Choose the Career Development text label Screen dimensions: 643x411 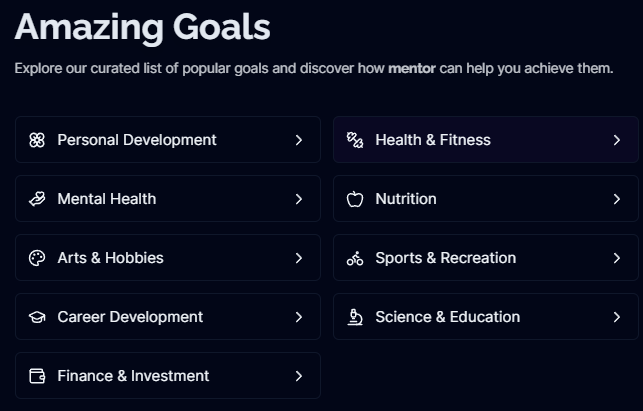(130, 317)
